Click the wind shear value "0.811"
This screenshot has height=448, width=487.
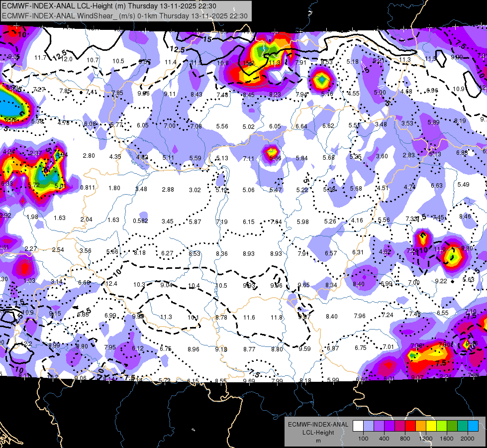point(88,188)
